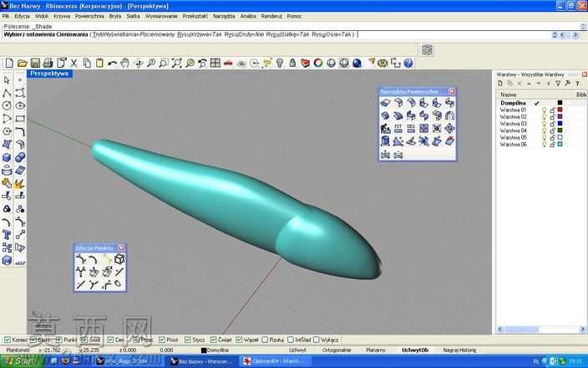Open a file with the folder icon
The image size is (588, 368).
[23, 63]
